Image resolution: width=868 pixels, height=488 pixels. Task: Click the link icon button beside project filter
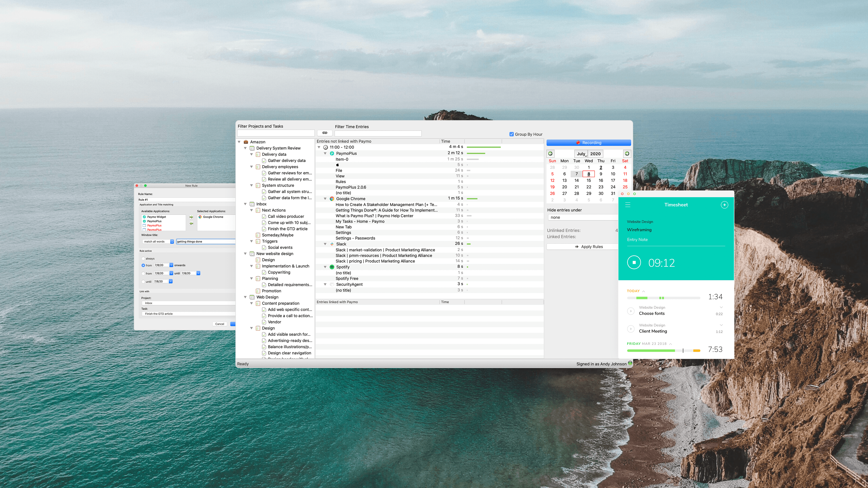[x=325, y=133]
